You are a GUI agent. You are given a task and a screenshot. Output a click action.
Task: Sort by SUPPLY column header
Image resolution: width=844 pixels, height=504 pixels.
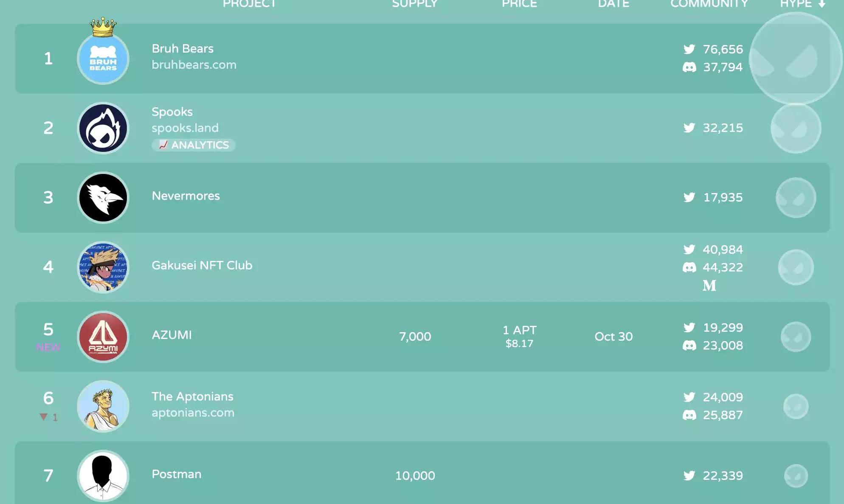414,4
